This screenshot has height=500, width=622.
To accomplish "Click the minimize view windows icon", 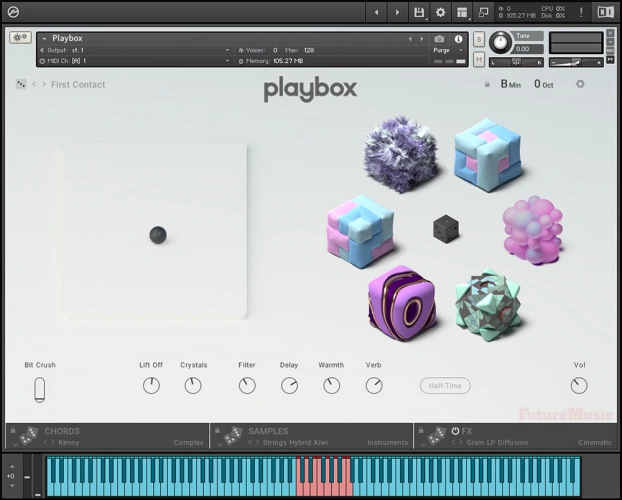I will [483, 12].
